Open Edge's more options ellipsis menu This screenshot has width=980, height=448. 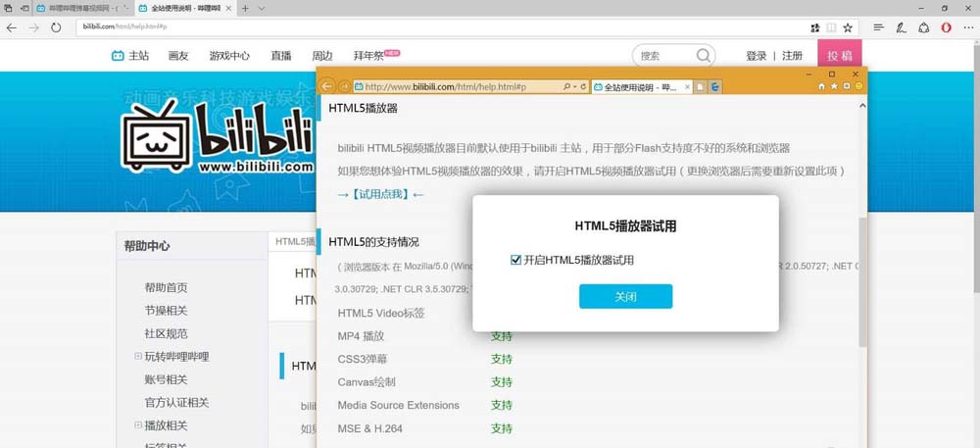968,27
